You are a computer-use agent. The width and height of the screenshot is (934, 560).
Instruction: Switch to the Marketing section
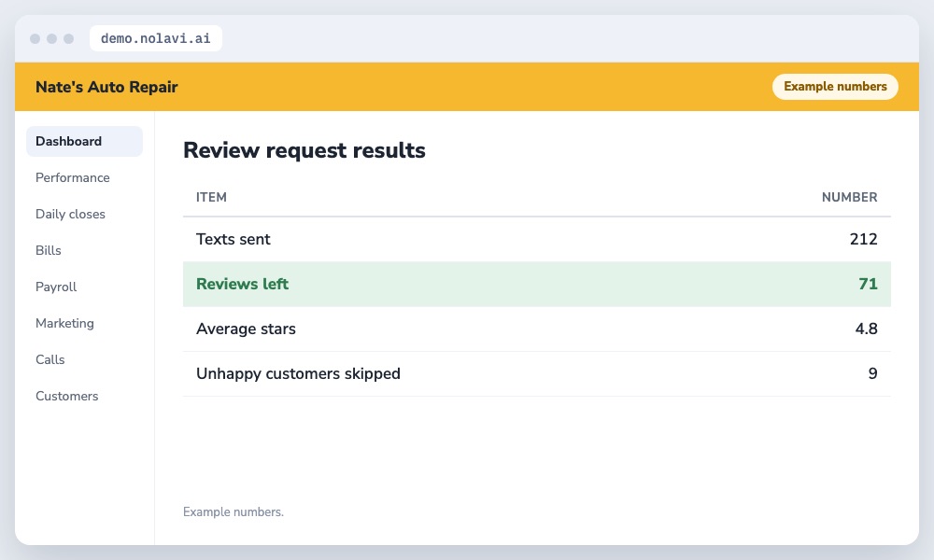point(65,323)
